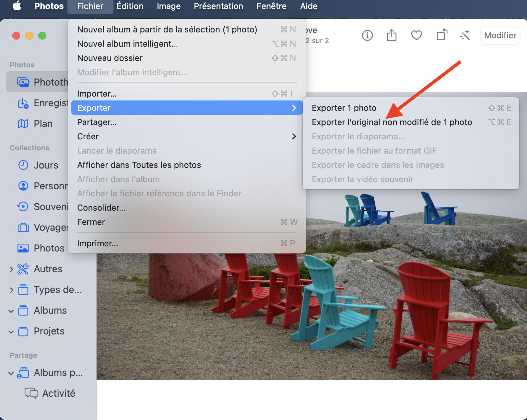This screenshot has height=420, width=527.
Task: Select Nouveau dossier
Action: coord(187,58)
